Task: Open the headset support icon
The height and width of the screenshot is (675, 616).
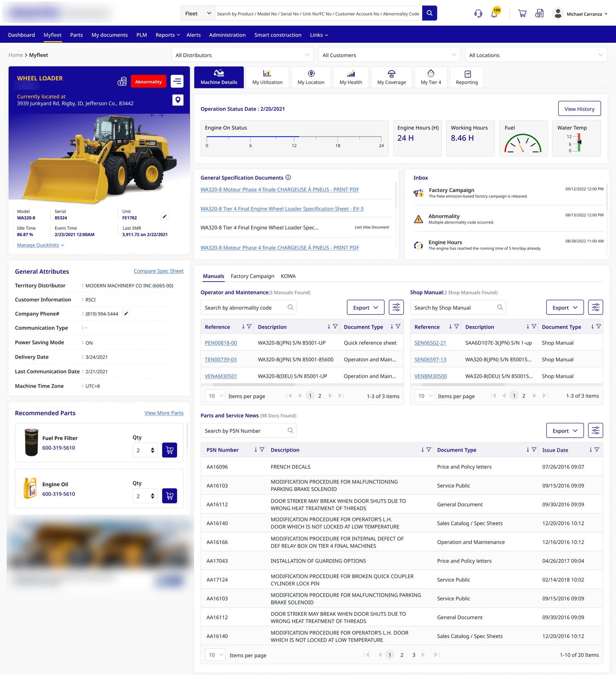Action: point(478,13)
